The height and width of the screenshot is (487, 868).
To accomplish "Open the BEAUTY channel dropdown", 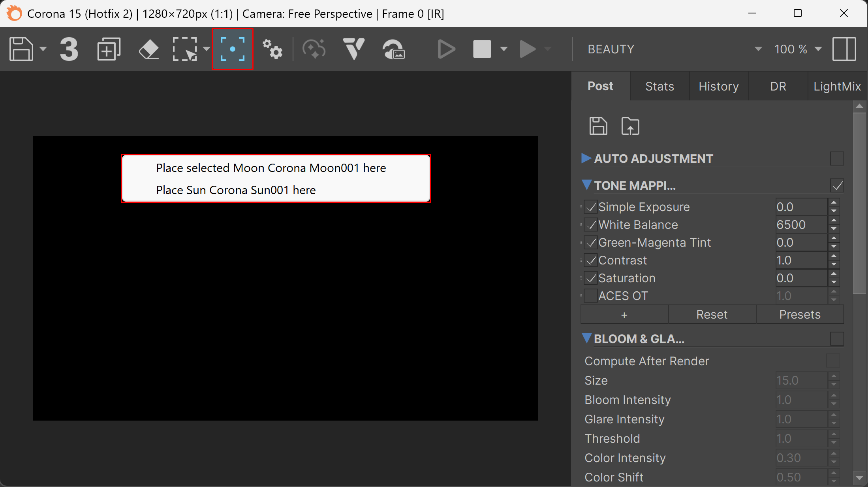I will [x=674, y=49].
